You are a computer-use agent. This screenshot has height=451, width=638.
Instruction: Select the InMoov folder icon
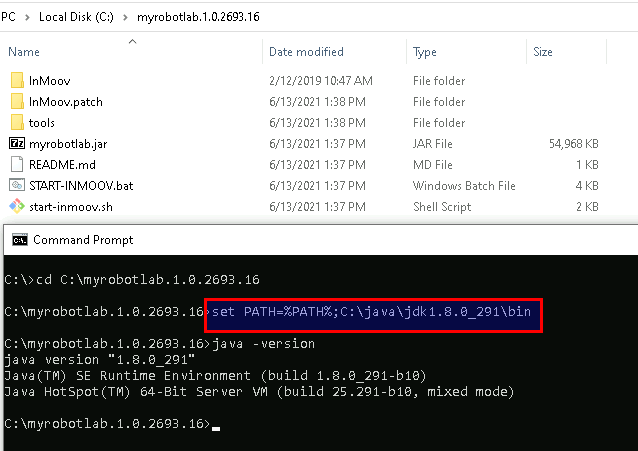pyautogui.click(x=17, y=80)
